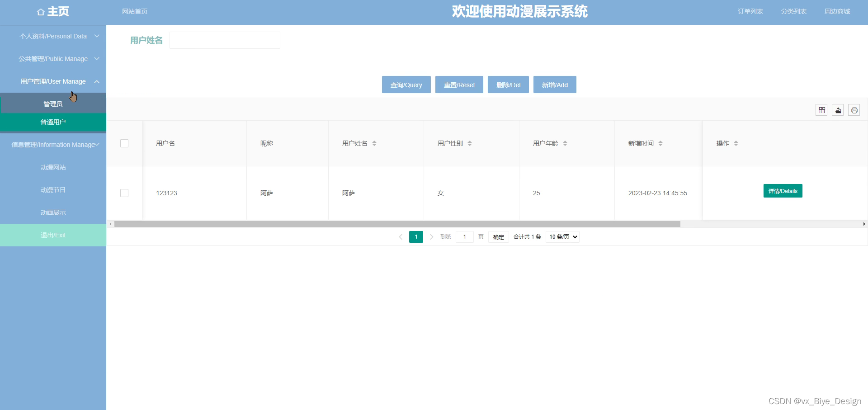Expand 信息管理/Information Manage menu
Viewport: 868px width, 410px height.
pyautogui.click(x=53, y=145)
